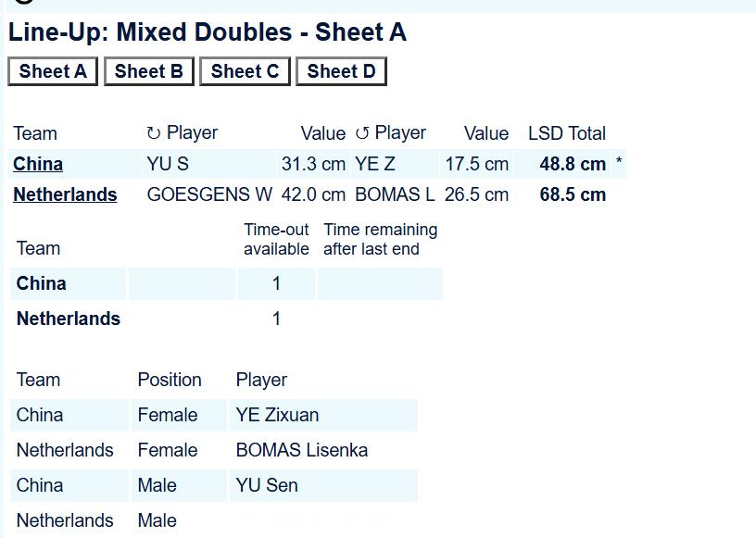Click the BOMAS L player cell

pyautogui.click(x=395, y=194)
